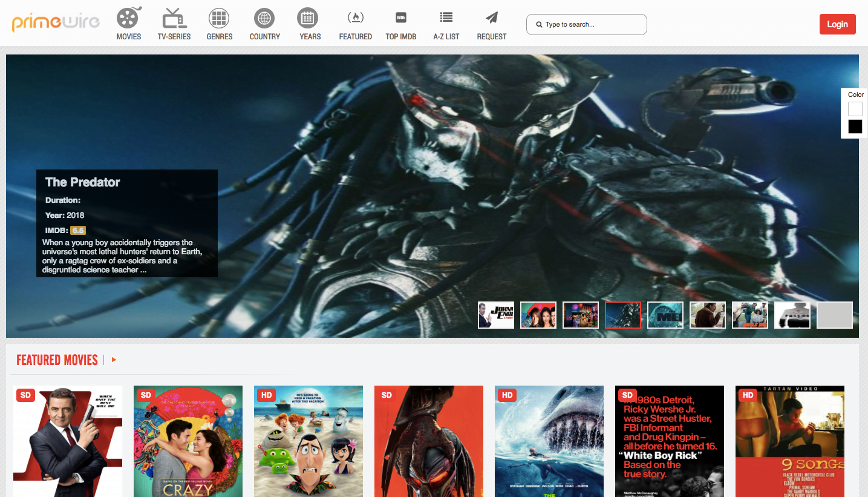Click the Predator synopsis description text
The width and height of the screenshot is (868, 497).
click(x=122, y=256)
